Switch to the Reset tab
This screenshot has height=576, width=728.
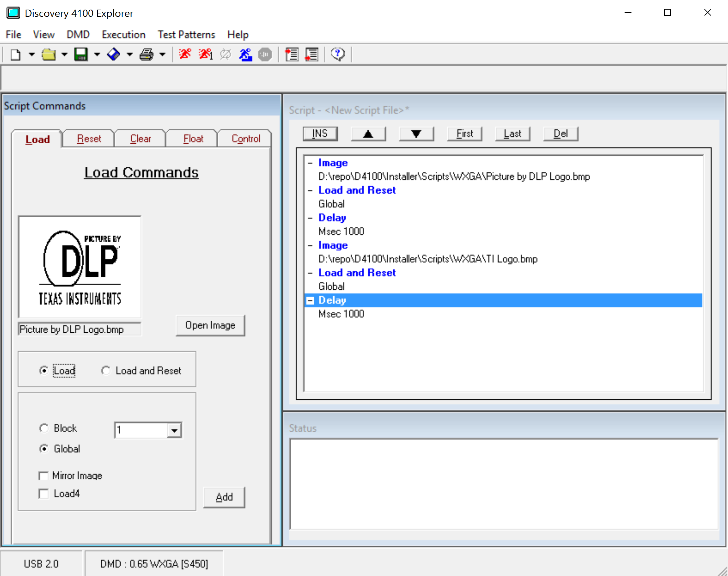(x=89, y=139)
